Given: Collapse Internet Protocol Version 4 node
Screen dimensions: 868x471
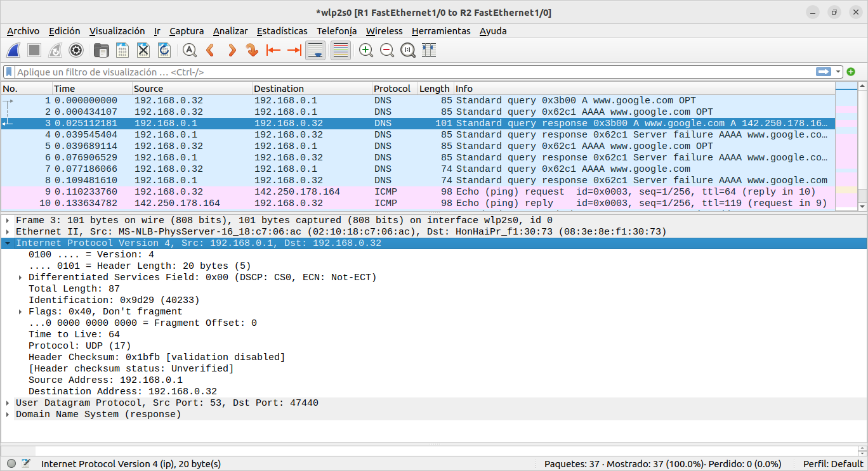Looking at the screenshot, I should coord(8,243).
